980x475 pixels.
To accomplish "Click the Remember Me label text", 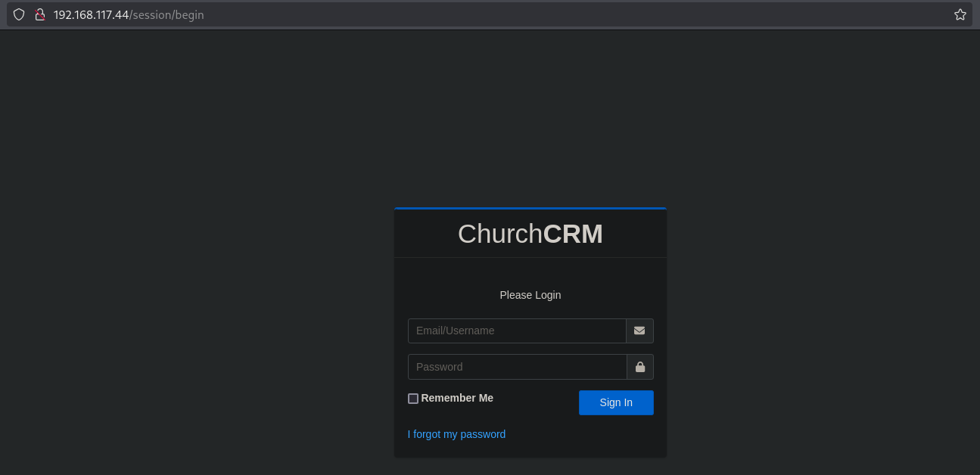I will tap(457, 398).
